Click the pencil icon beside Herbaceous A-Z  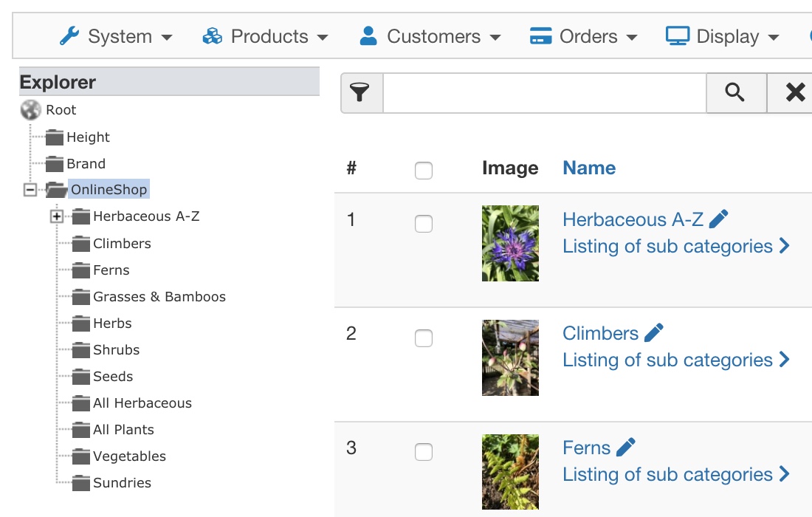click(718, 219)
